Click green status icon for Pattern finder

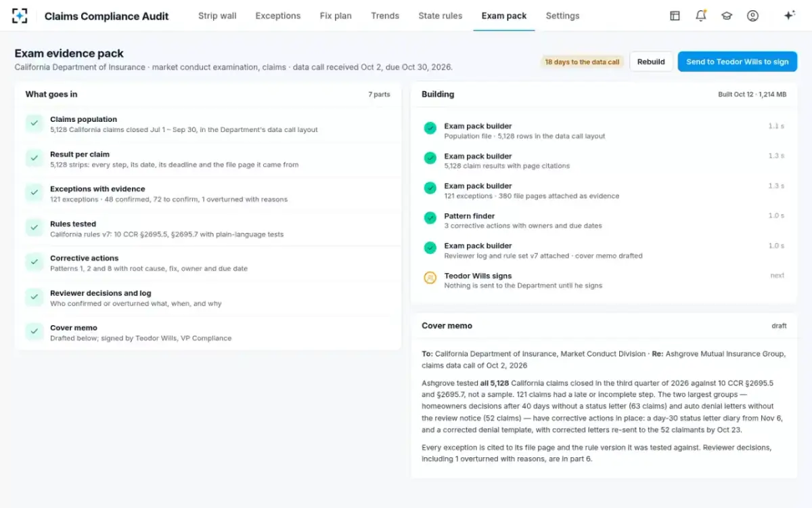430,217
